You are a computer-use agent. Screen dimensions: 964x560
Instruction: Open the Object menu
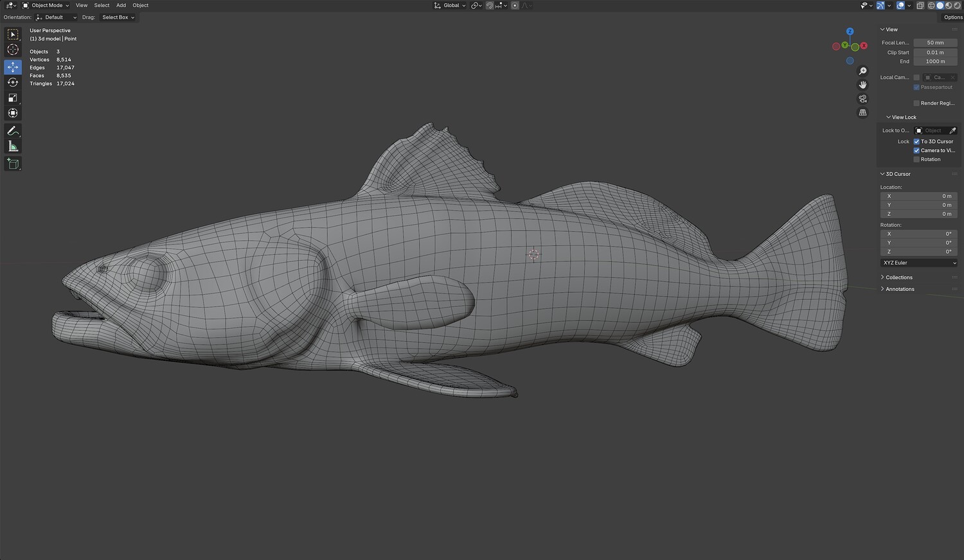pyautogui.click(x=140, y=5)
